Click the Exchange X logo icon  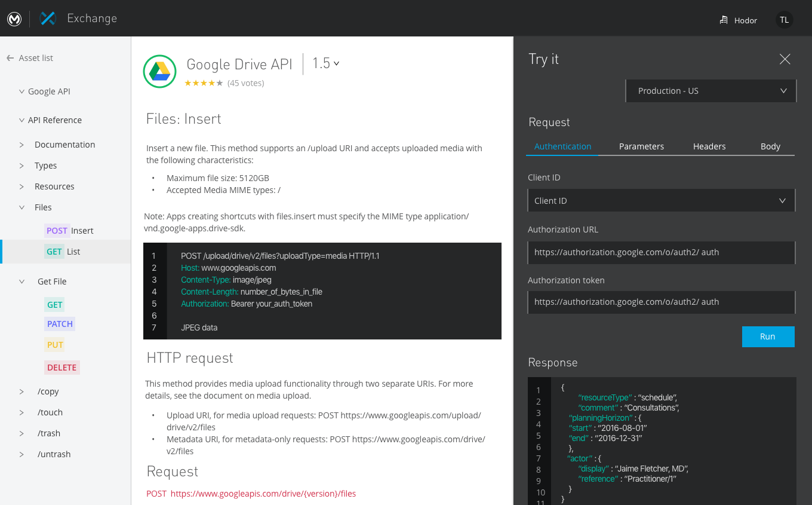48,19
